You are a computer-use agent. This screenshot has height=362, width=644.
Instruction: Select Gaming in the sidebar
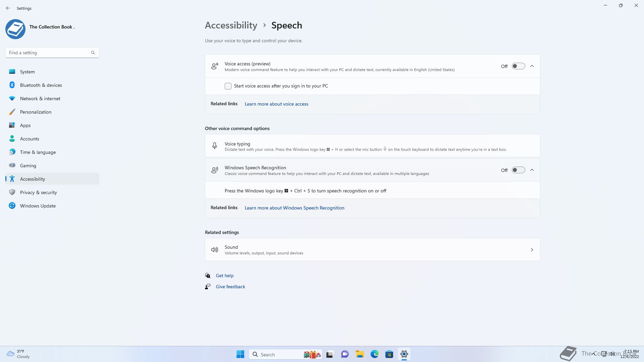(x=52, y=165)
